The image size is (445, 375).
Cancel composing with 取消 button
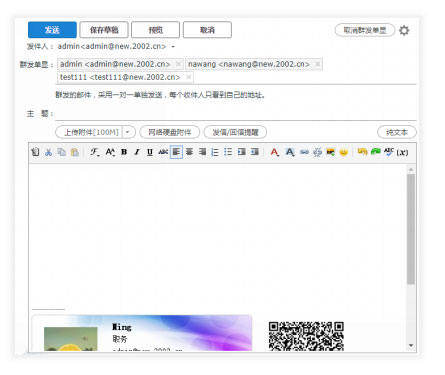(x=207, y=30)
